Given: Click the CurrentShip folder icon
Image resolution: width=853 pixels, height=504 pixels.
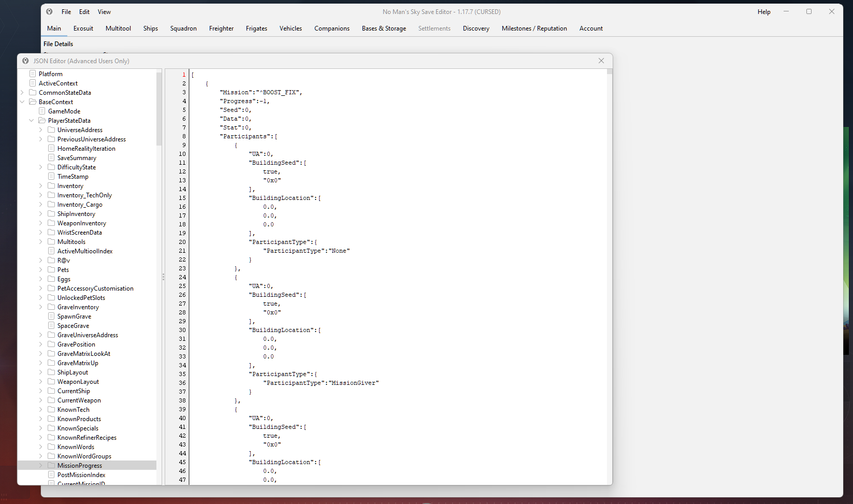Looking at the screenshot, I should 51,391.
